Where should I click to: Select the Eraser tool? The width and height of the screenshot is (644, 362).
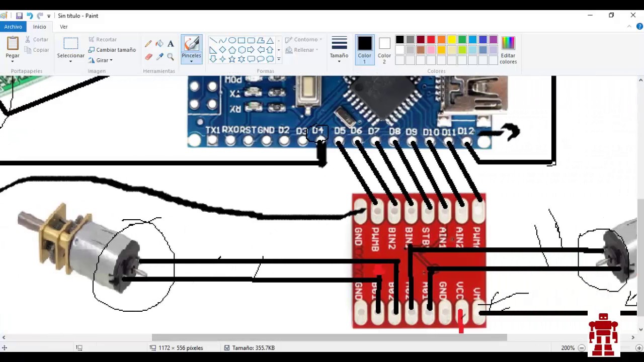pyautogui.click(x=148, y=57)
